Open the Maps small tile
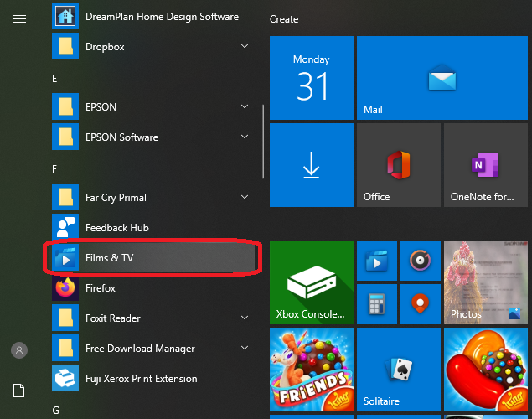 pyautogui.click(x=421, y=304)
